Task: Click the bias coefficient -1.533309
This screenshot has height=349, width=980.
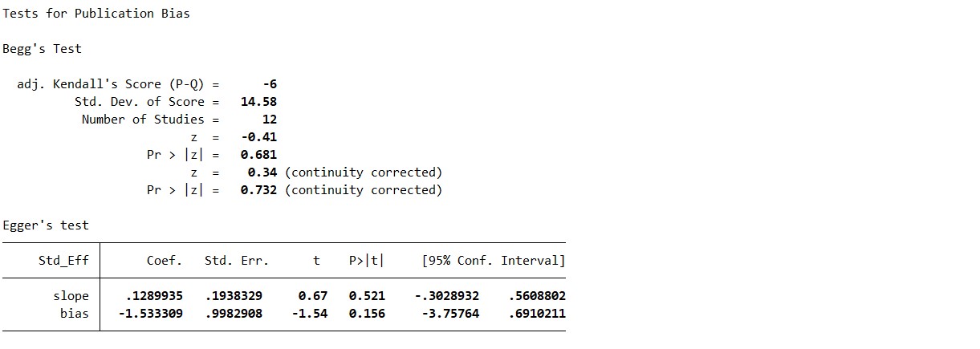Action: (x=150, y=314)
